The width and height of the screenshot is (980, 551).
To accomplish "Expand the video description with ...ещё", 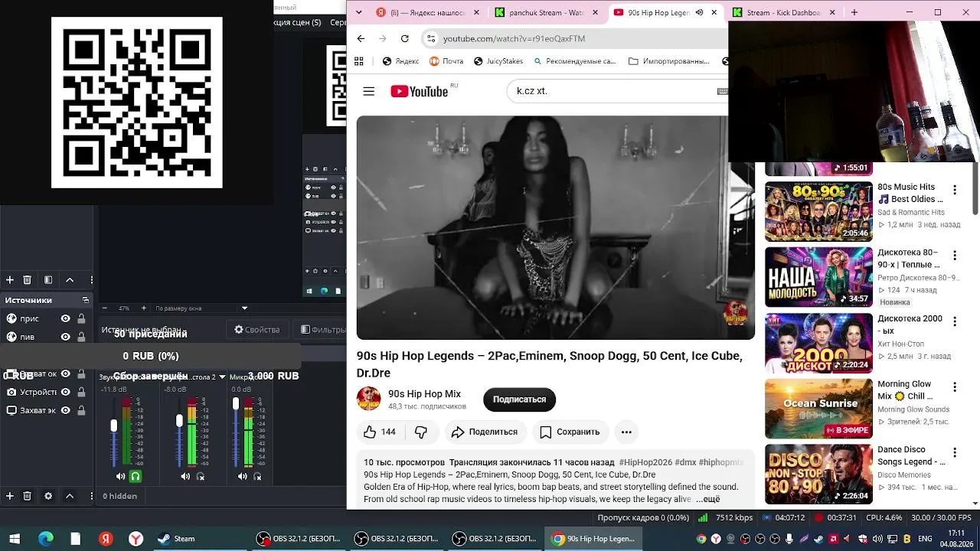I will pos(707,499).
